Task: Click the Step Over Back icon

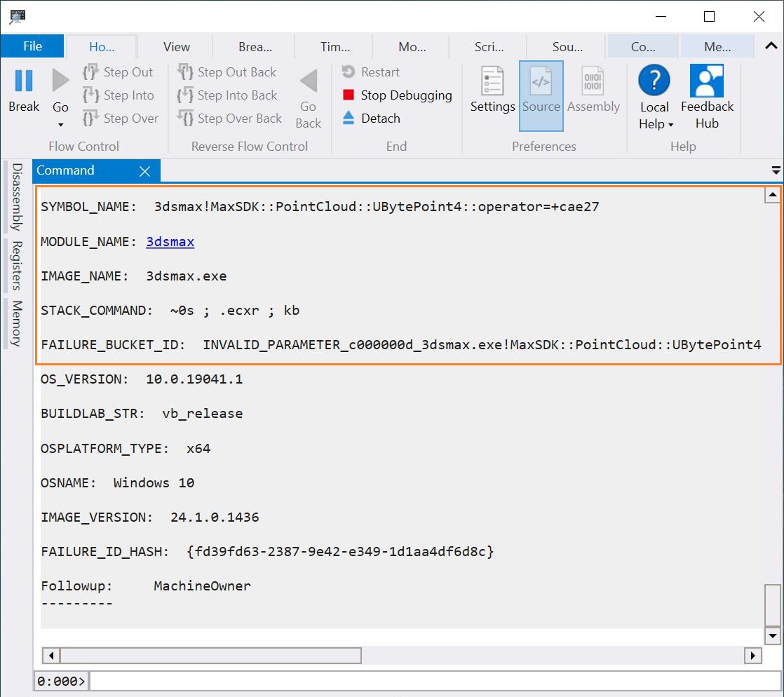Action: point(185,118)
